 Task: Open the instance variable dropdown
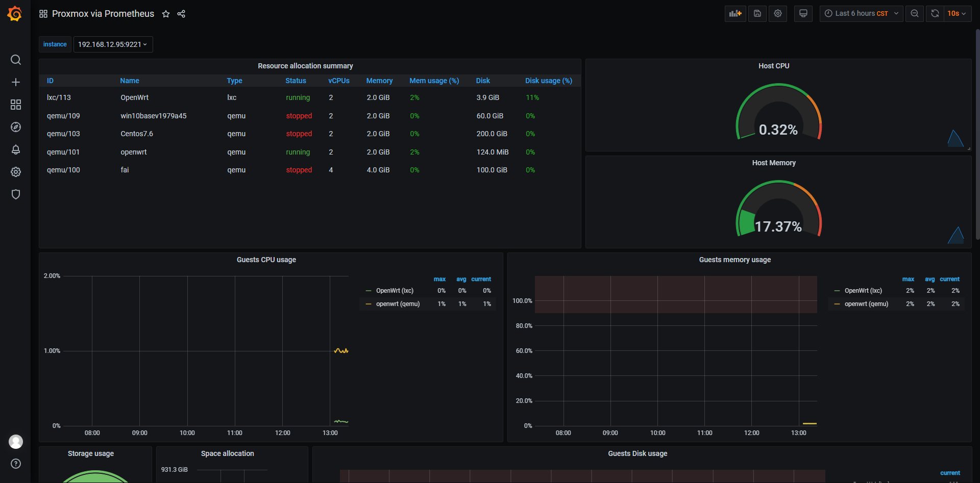113,44
